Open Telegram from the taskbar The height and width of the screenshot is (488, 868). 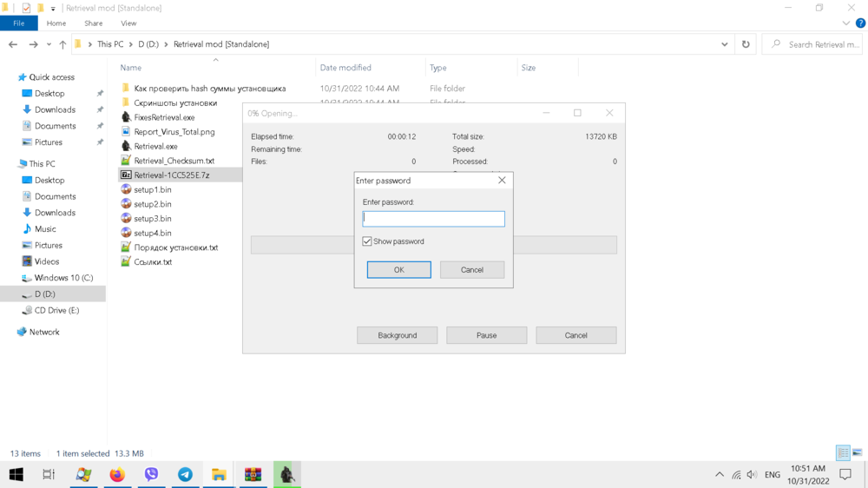pyautogui.click(x=185, y=474)
